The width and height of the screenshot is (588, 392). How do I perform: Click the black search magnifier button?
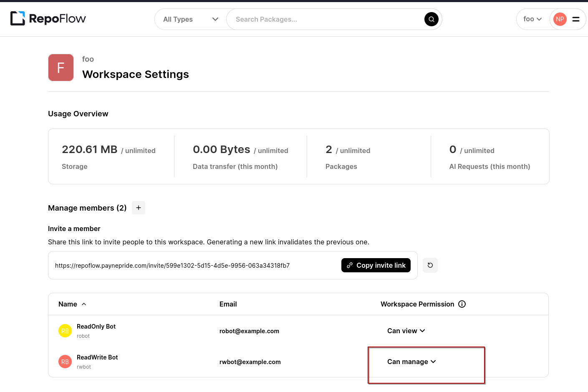[431, 19]
